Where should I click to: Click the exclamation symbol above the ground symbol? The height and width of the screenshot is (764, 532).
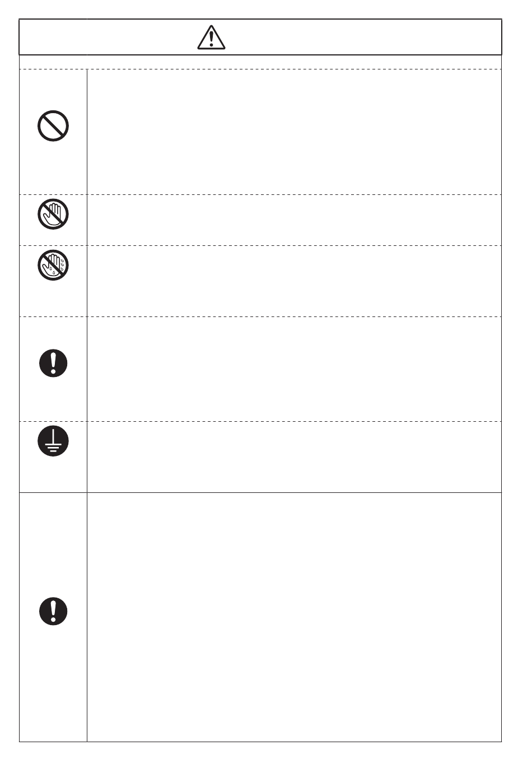53,363
